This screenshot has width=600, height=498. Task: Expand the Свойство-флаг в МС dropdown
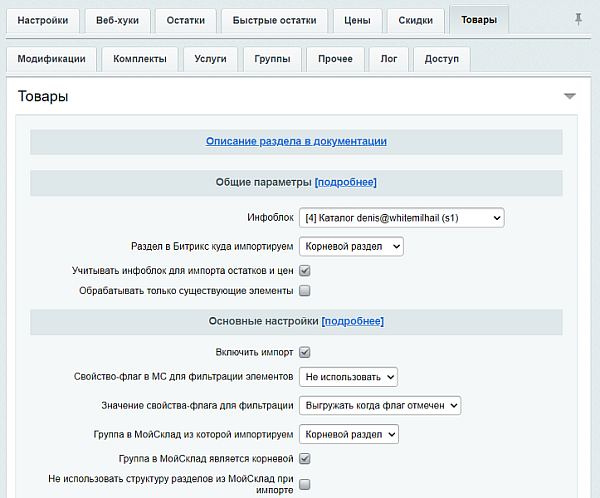point(348,376)
